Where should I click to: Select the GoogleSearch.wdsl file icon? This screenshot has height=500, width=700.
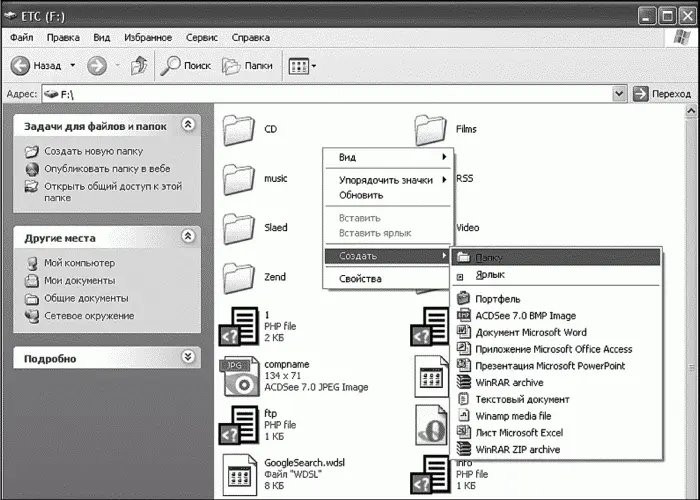(x=240, y=475)
